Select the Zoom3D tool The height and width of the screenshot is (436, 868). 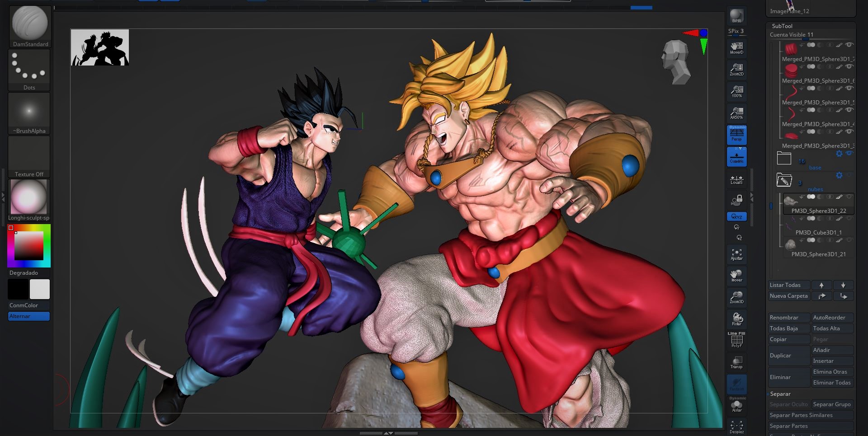point(737,297)
